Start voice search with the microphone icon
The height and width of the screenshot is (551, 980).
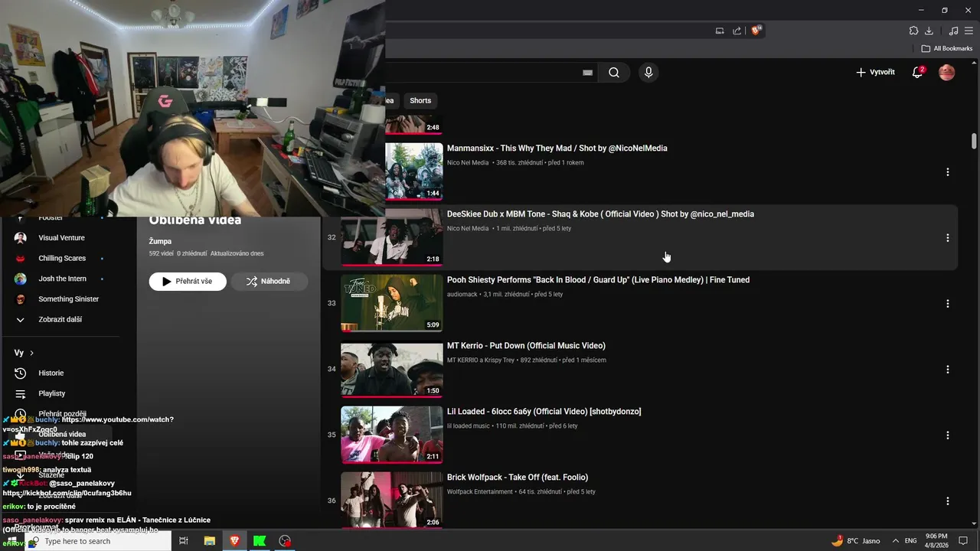point(648,73)
